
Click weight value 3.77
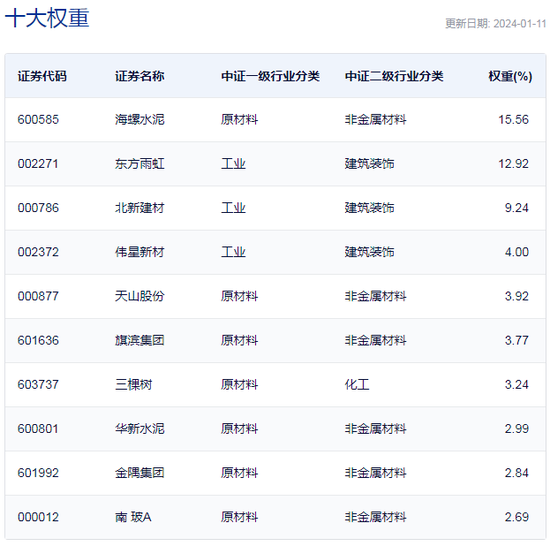pyautogui.click(x=516, y=341)
